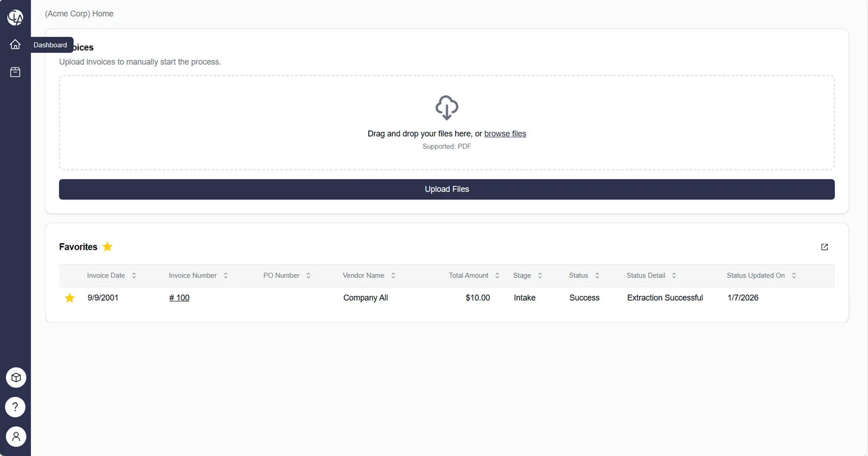
Task: Open the archive box icon in sidebar
Action: 15,72
